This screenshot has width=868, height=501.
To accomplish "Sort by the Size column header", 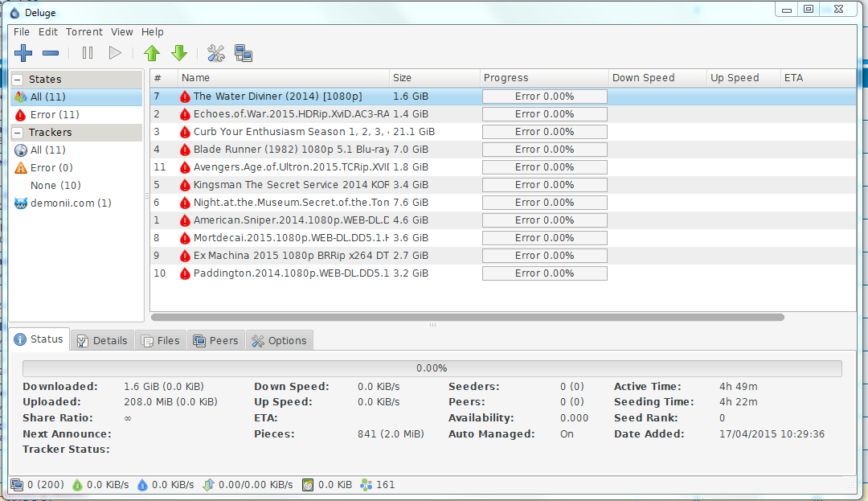I will [435, 78].
